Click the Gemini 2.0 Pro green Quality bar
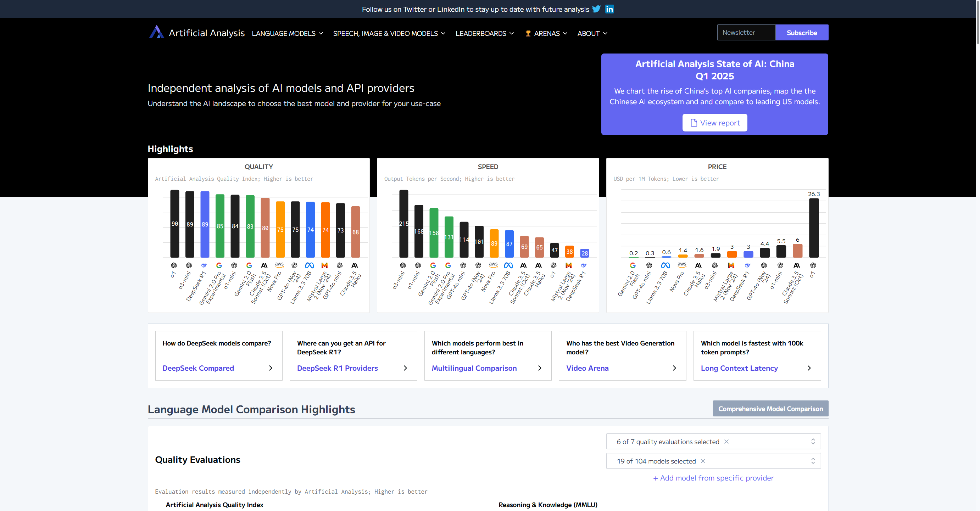 click(220, 226)
